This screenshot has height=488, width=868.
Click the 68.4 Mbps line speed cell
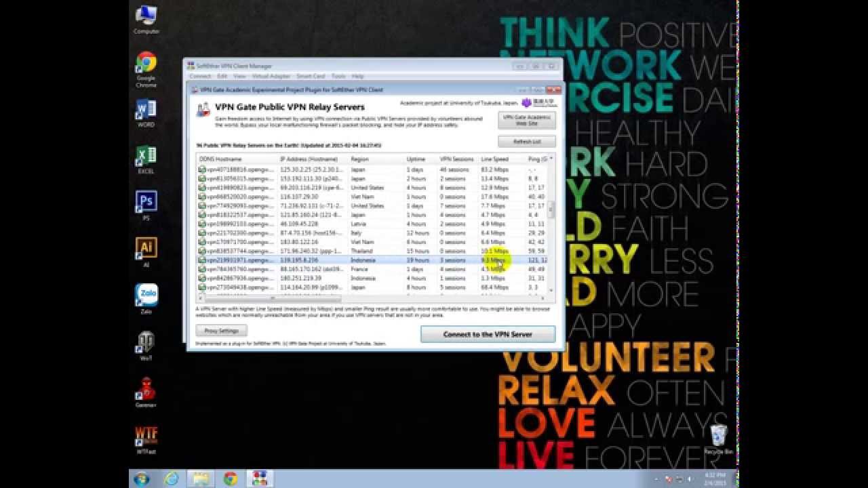(x=495, y=287)
